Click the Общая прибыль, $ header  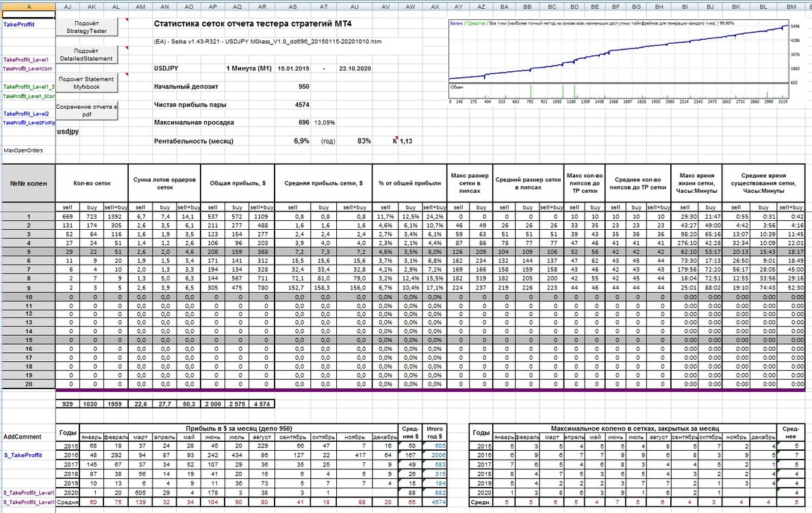[x=238, y=183]
